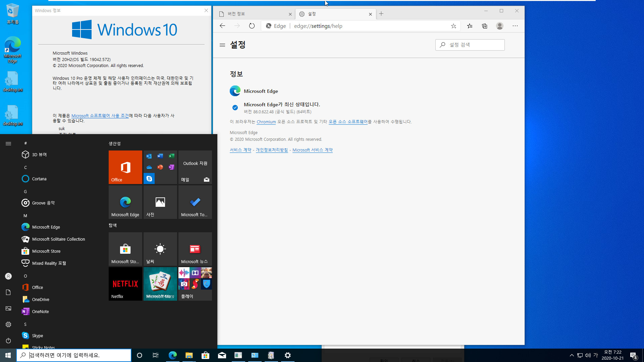This screenshot has height=362, width=644.
Task: Expand the settings hamburger menu in Edge
Action: point(222,45)
